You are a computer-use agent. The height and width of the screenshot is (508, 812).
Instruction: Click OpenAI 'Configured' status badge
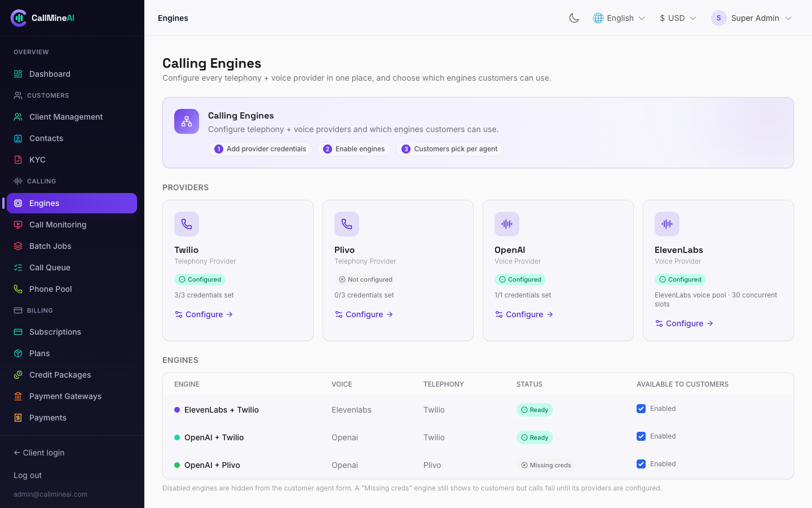520,279
